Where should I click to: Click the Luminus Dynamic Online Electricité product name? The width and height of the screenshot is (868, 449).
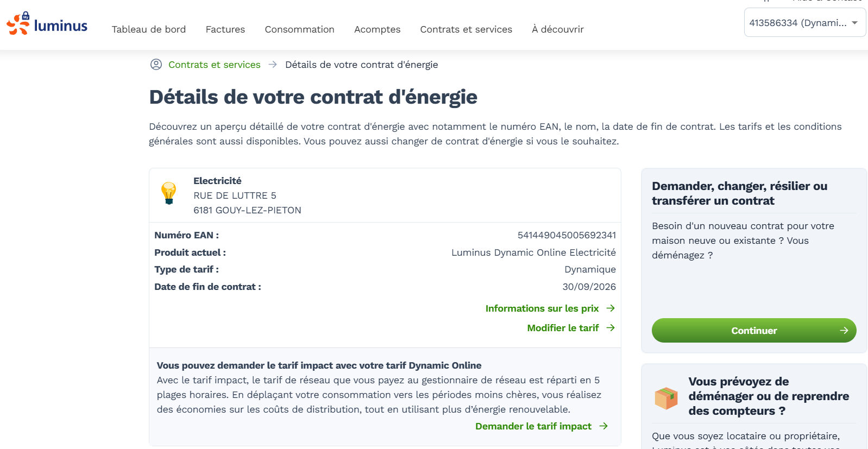[x=533, y=252]
